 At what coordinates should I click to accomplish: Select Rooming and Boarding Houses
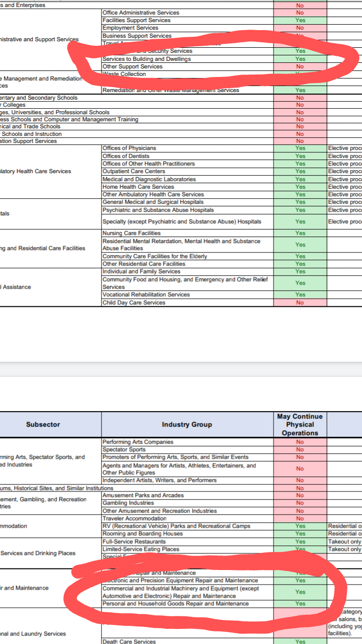(x=188, y=534)
